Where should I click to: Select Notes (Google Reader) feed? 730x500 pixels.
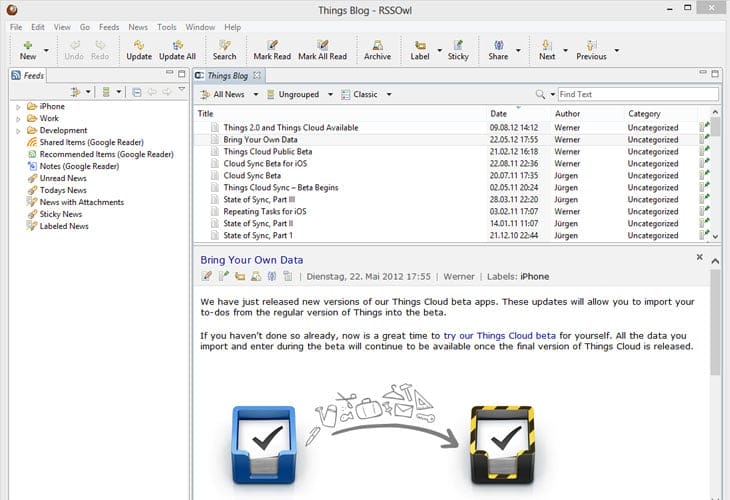tap(79, 166)
